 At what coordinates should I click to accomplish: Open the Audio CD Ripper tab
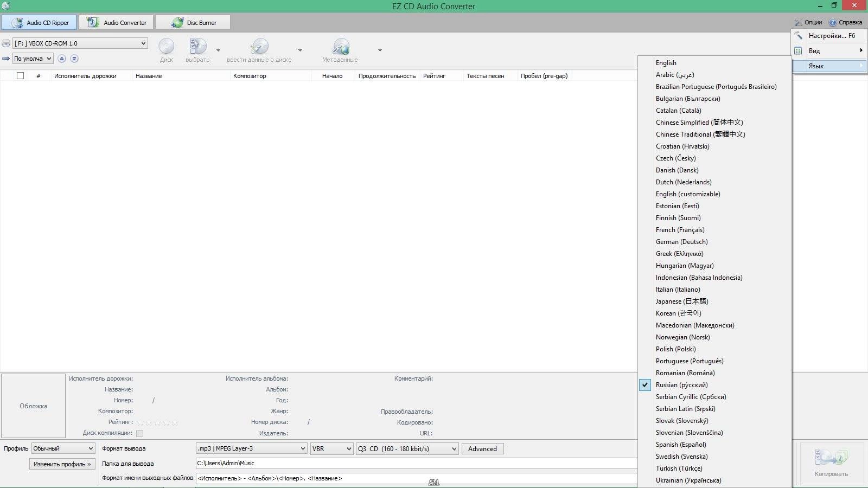39,23
